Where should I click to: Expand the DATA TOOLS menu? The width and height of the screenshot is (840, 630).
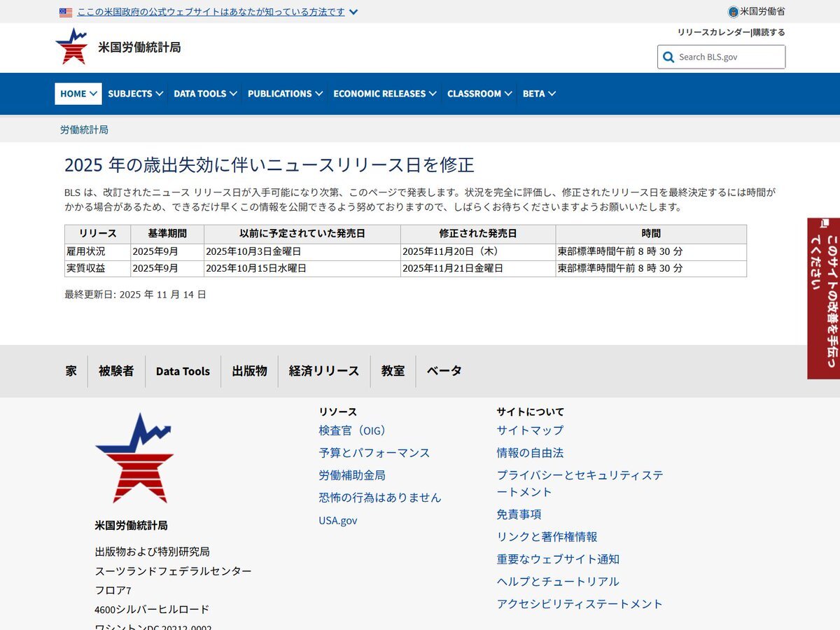(x=205, y=94)
